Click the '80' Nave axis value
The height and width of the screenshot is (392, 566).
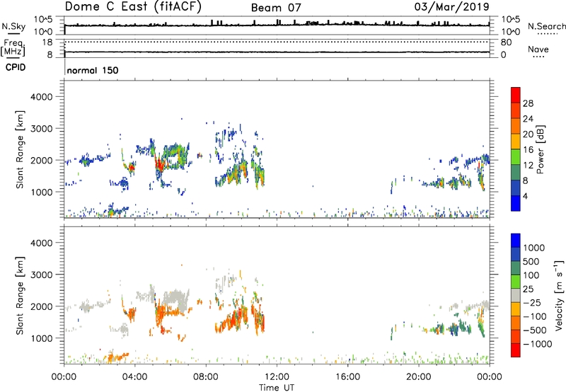pyautogui.click(x=506, y=42)
